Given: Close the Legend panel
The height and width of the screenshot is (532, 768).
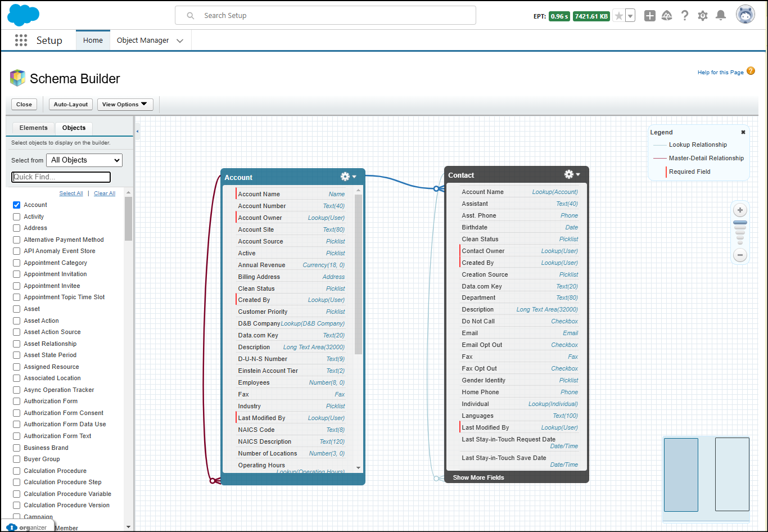Looking at the screenshot, I should pyautogui.click(x=743, y=132).
